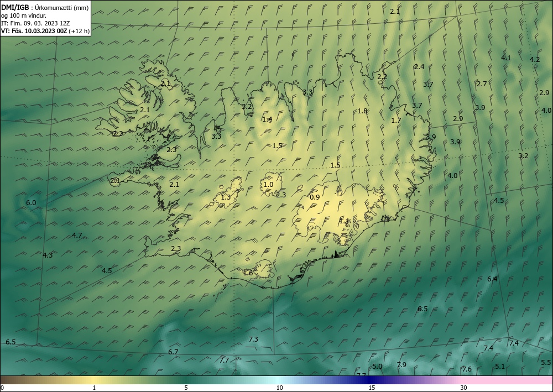The image size is (553, 392).
Task: Select the 1.7 map value
Action: 396,120
